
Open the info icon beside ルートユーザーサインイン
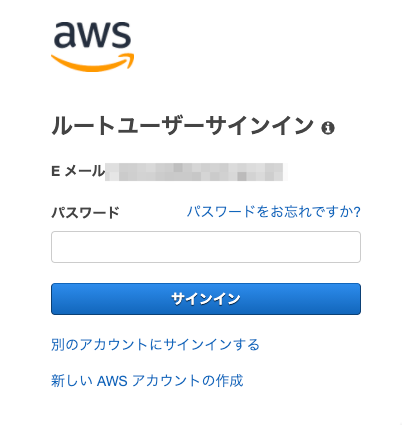pyautogui.click(x=328, y=128)
